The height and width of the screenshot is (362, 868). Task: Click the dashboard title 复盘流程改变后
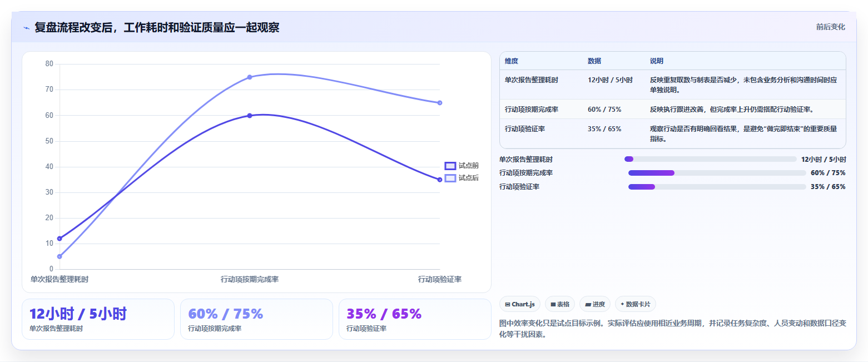[157, 27]
